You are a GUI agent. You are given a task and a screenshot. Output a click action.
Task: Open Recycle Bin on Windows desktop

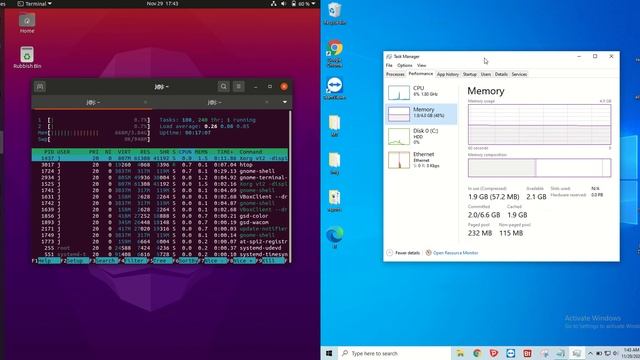pos(335,13)
